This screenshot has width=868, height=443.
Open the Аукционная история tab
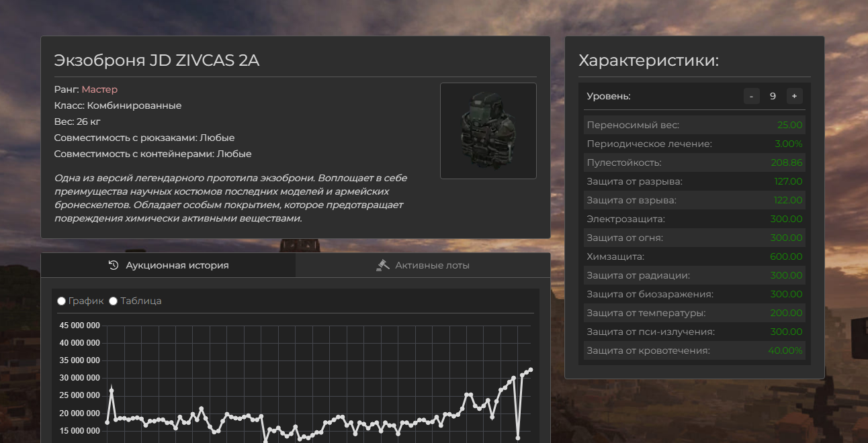coord(168,265)
